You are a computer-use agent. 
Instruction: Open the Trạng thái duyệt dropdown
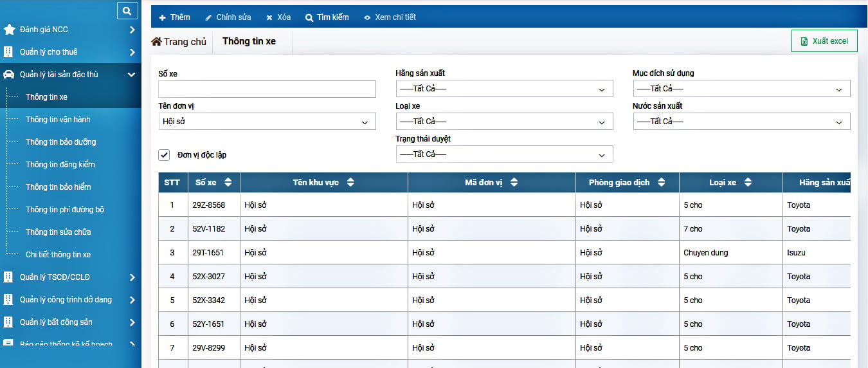(x=504, y=154)
